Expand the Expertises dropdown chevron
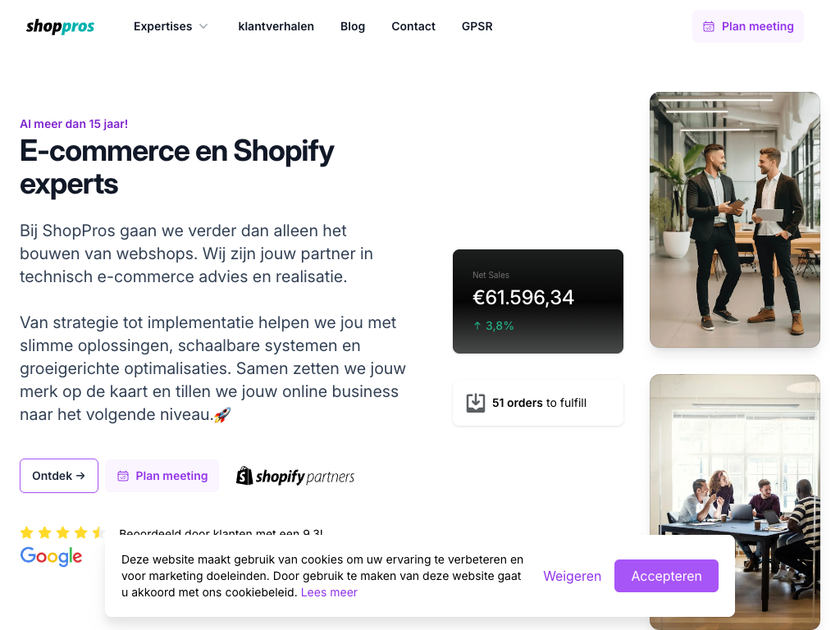Image resolution: width=840 pixels, height=630 pixels. click(203, 26)
